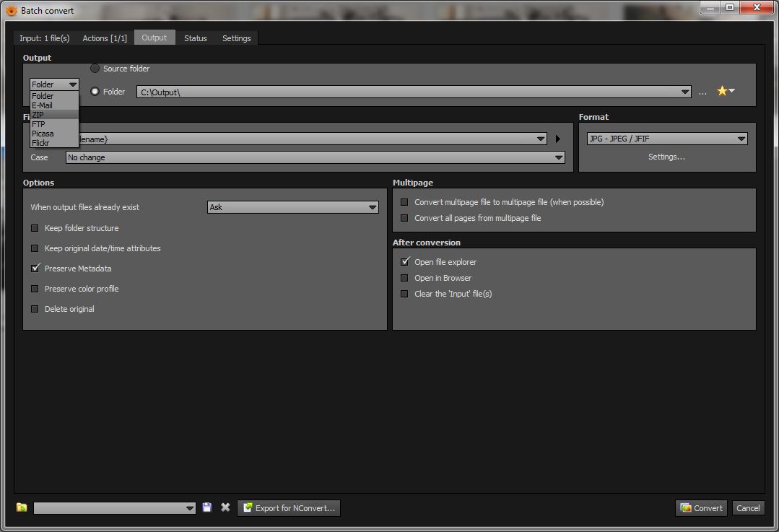The width and height of the screenshot is (779, 532).
Task: Expand the Case 'No change' dropdown
Action: click(x=315, y=157)
